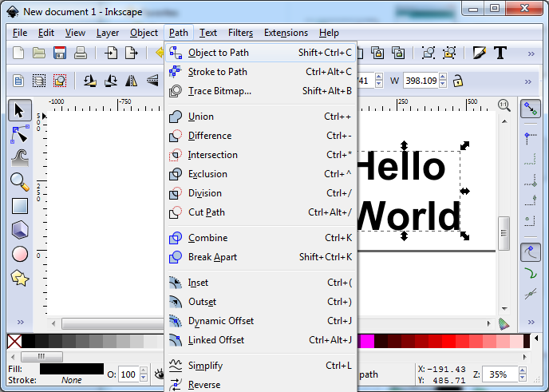The width and height of the screenshot is (549, 392).
Task: Select the Ellipse circle tool
Action: click(20, 254)
